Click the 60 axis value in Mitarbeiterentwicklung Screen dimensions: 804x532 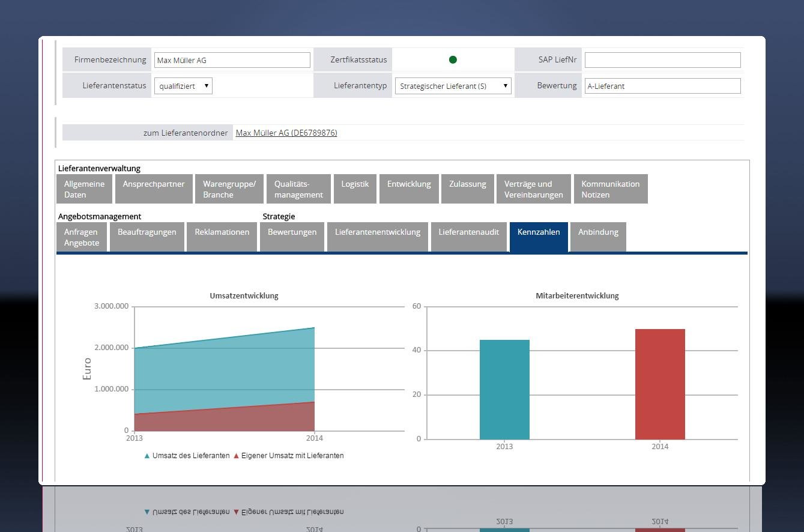(417, 306)
